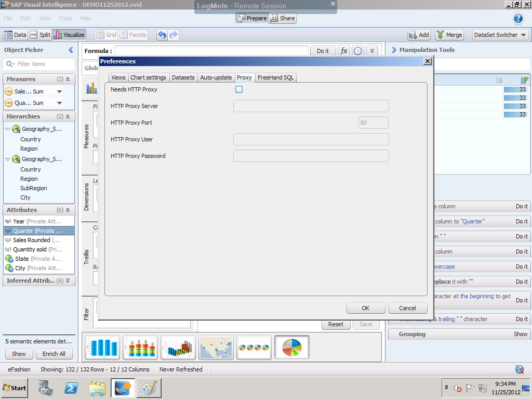This screenshot has width=532, height=399.
Task: Choose the 3D bar chart thumbnail
Action: click(x=178, y=347)
